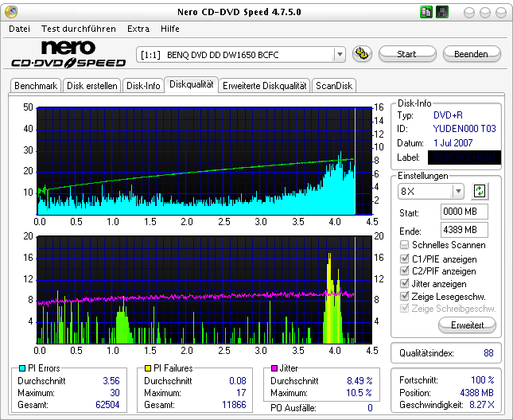Click the drive options icon beside drive selector
The image size is (513, 420).
362,53
